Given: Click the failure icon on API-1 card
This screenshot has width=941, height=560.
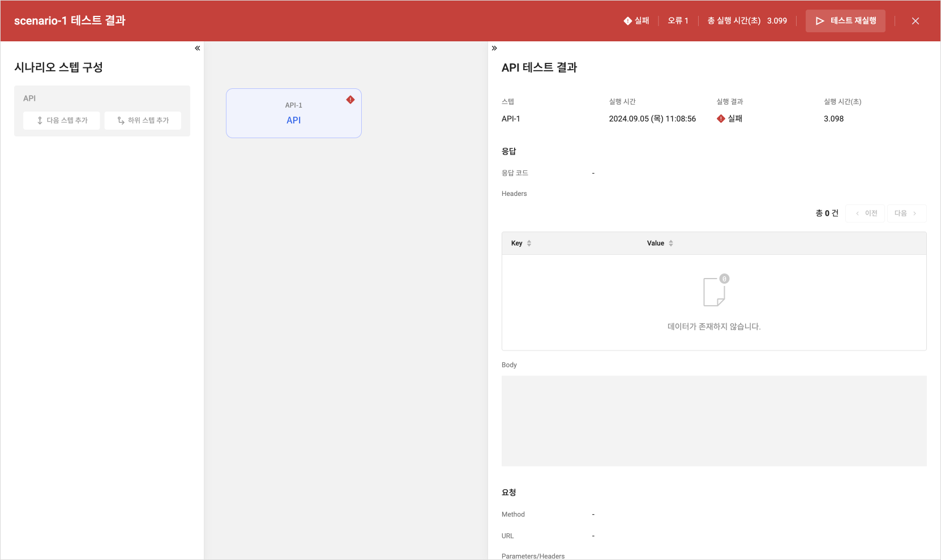Looking at the screenshot, I should tap(350, 100).
